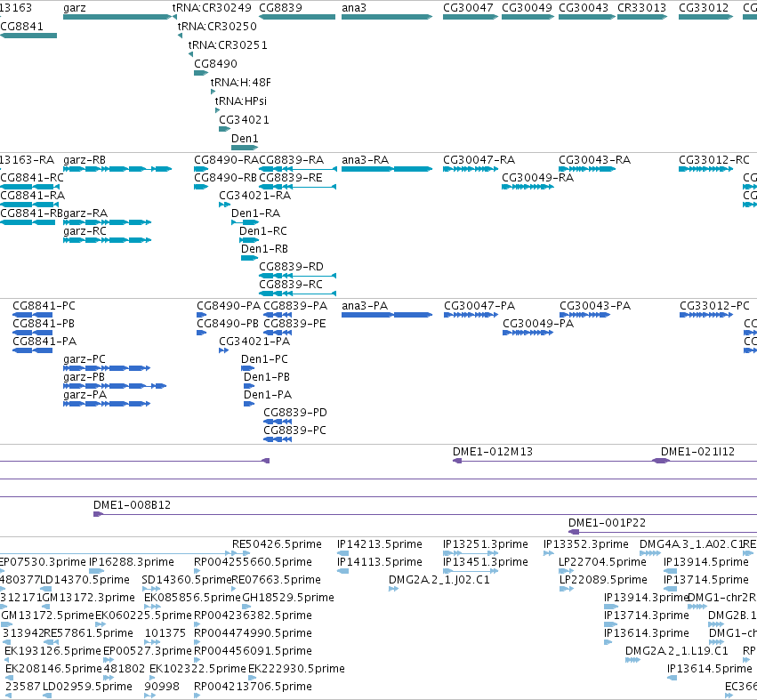
Task: Open the garz-RA transcript
Action: [107, 222]
